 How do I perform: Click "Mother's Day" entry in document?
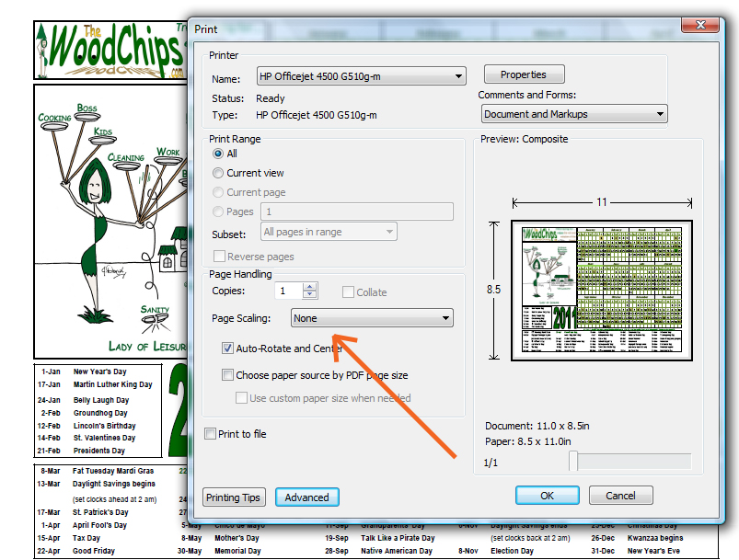[x=237, y=538]
